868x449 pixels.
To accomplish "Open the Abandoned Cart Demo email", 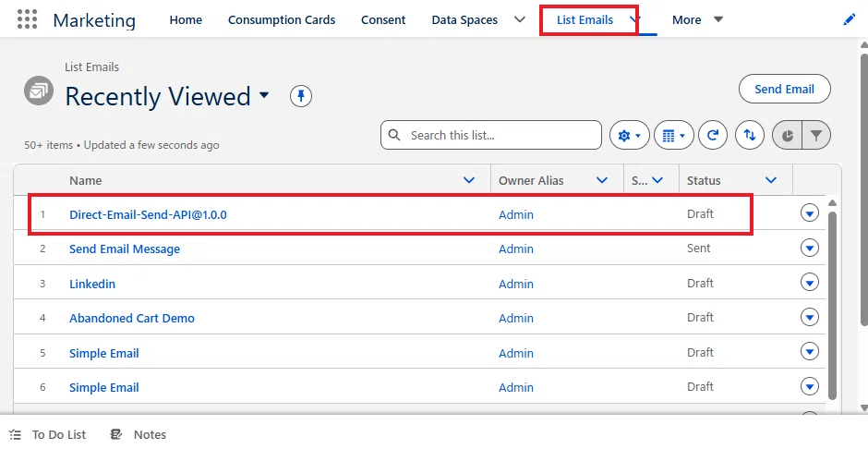I will [132, 319].
